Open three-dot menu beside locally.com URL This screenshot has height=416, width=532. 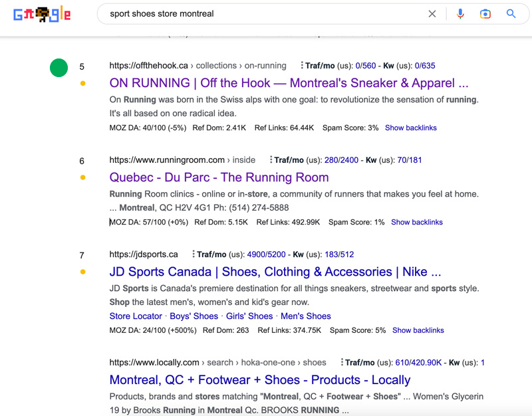(x=342, y=362)
